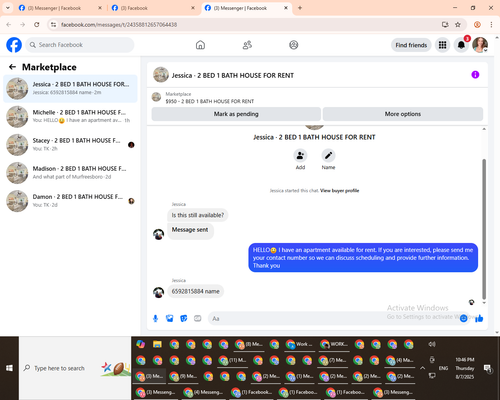Click the voice clip microphone icon
Viewport: 500px width, 400px height.
coord(155,319)
